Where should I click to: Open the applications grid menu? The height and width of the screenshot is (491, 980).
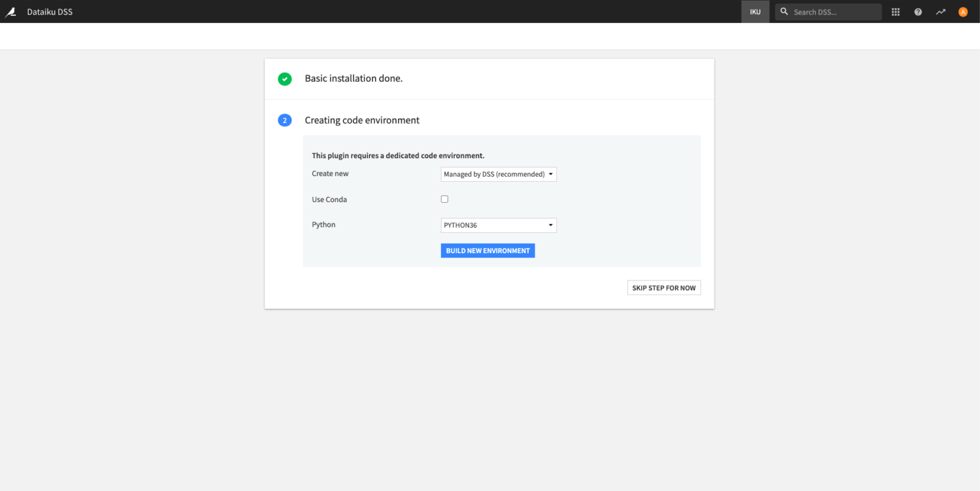[x=895, y=11]
